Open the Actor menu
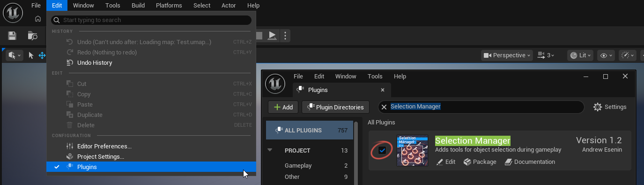This screenshot has width=644, height=185. pyautogui.click(x=229, y=6)
